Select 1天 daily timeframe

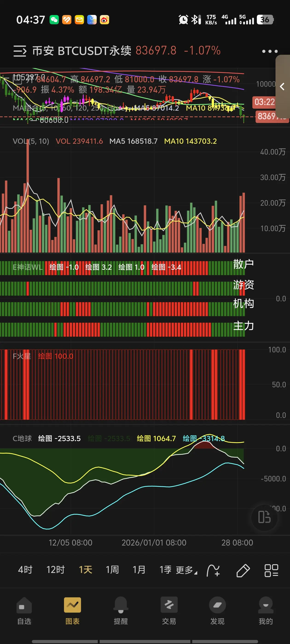[86, 570]
